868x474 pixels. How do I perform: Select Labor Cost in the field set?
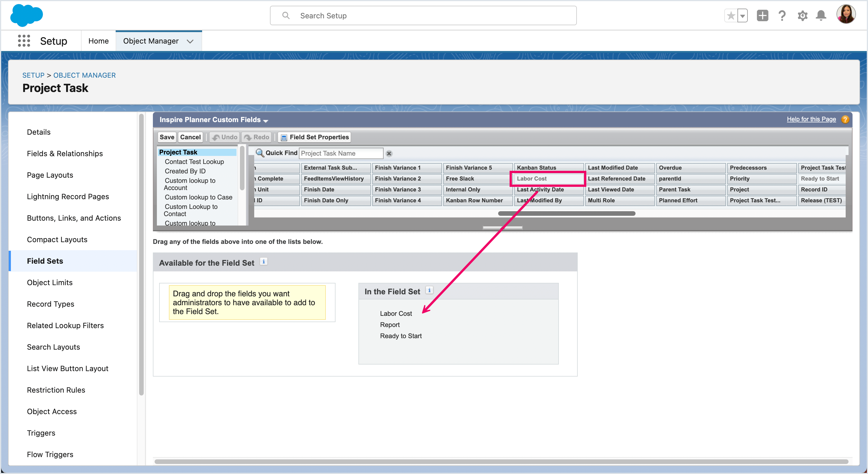pyautogui.click(x=396, y=314)
